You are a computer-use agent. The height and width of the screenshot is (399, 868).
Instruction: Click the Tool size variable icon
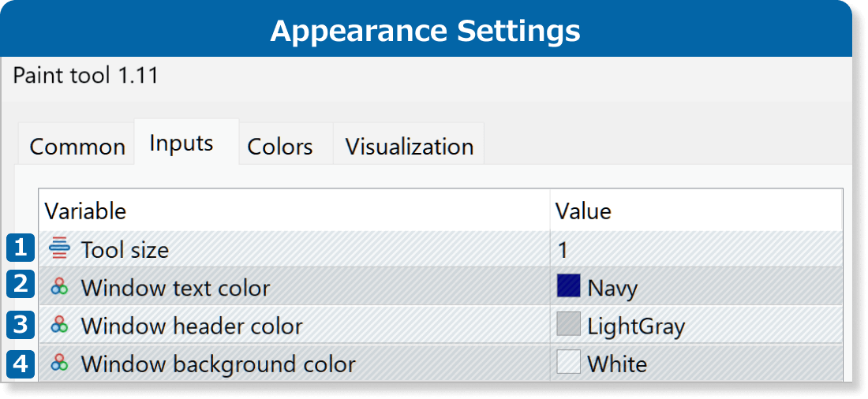60,250
